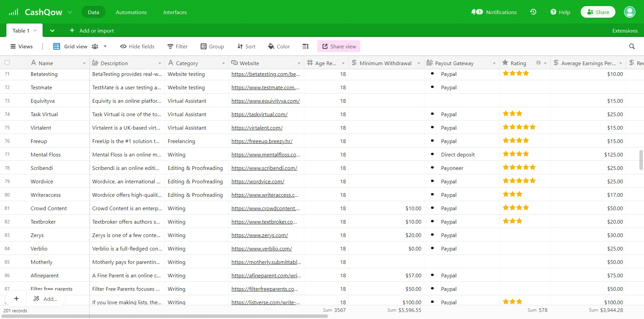This screenshot has height=319, width=644.
Task: Click the Minimum Withdrawal sum $5,596.55
Action: pyautogui.click(x=404, y=310)
